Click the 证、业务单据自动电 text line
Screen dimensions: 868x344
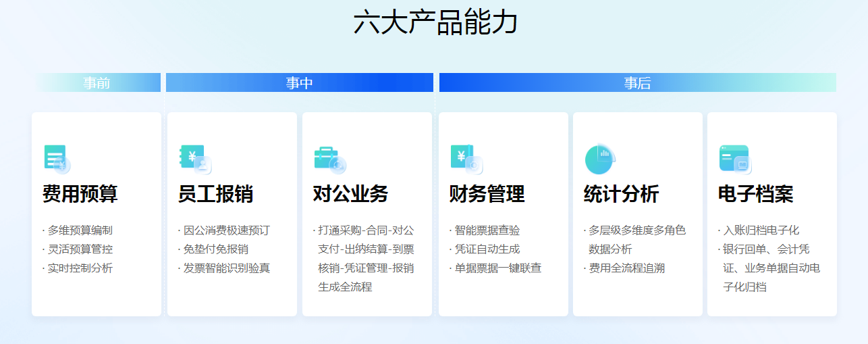771,268
